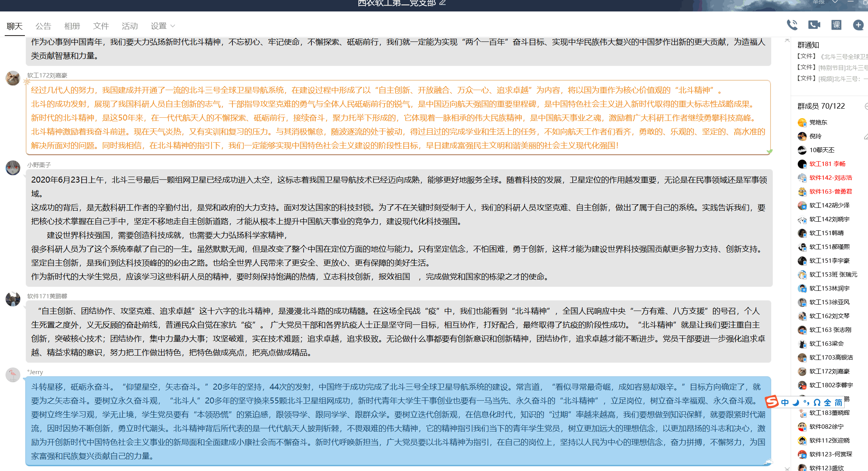The image size is (868, 471).
Task: Start a voice call from the top toolbar
Action: (x=793, y=25)
